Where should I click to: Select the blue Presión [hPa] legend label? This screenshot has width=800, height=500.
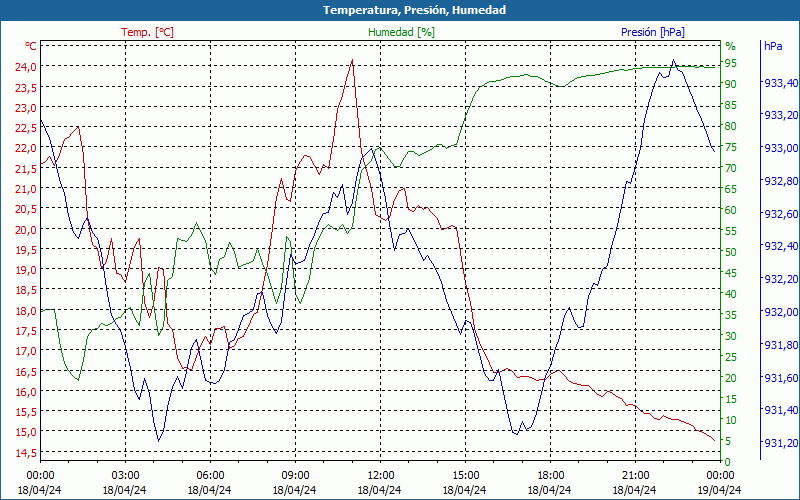click(x=653, y=32)
